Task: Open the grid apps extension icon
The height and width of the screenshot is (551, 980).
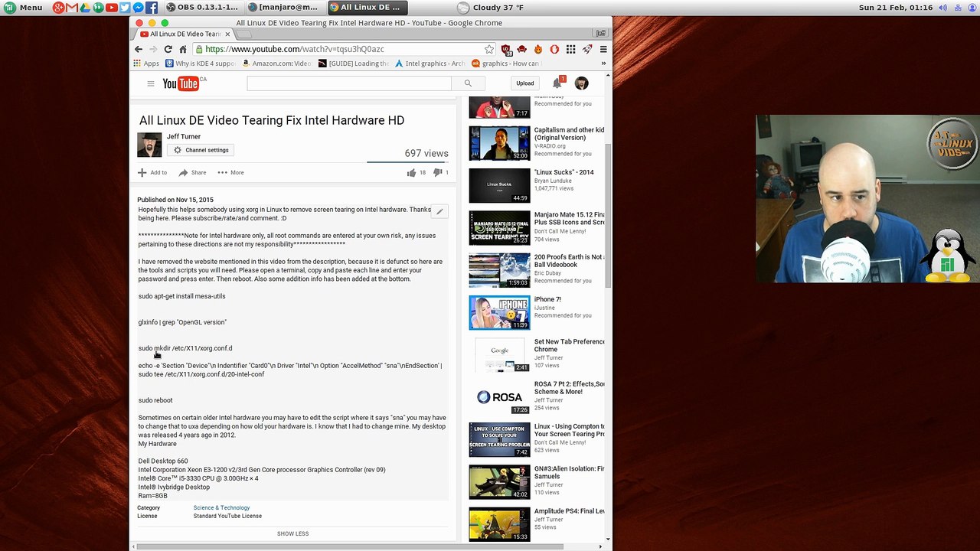Action: coord(570,49)
